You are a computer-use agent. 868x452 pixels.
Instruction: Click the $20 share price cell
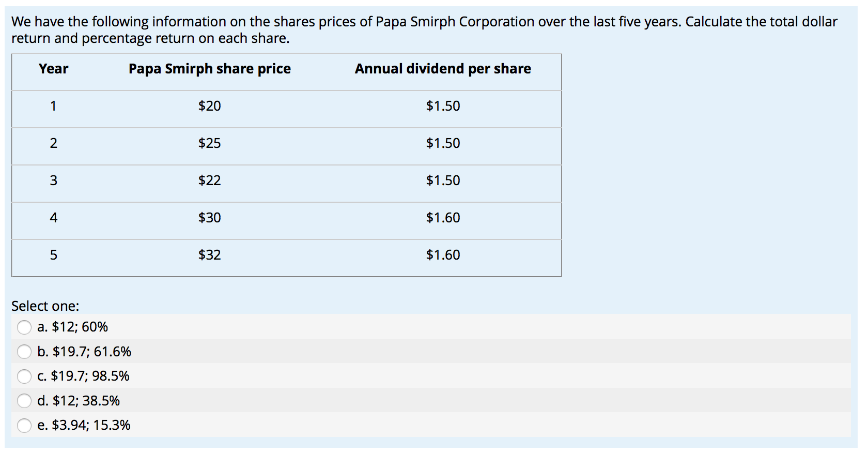pos(209,106)
